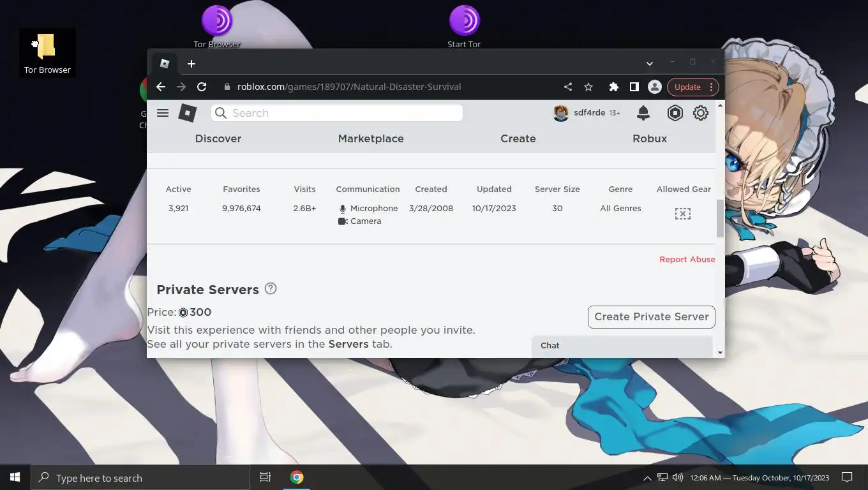Viewport: 868px width, 490px height.
Task: Open the Tor Browser folder on desktop
Action: pyautogui.click(x=47, y=54)
